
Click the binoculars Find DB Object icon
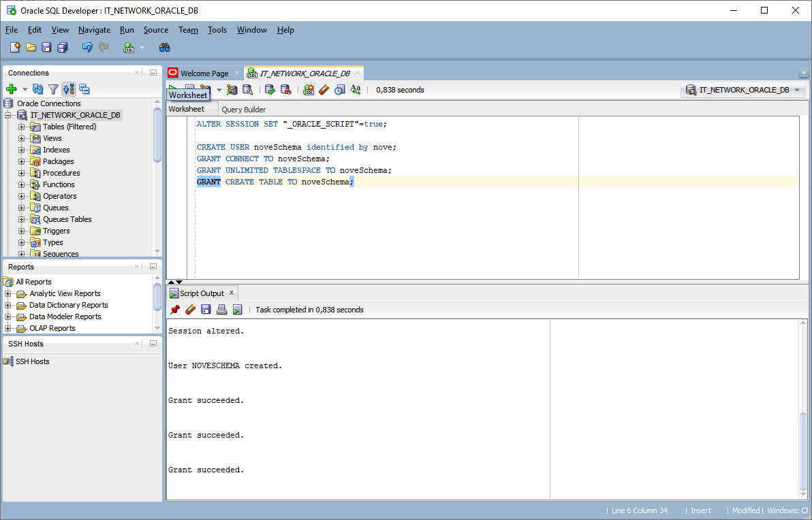pyautogui.click(x=164, y=48)
